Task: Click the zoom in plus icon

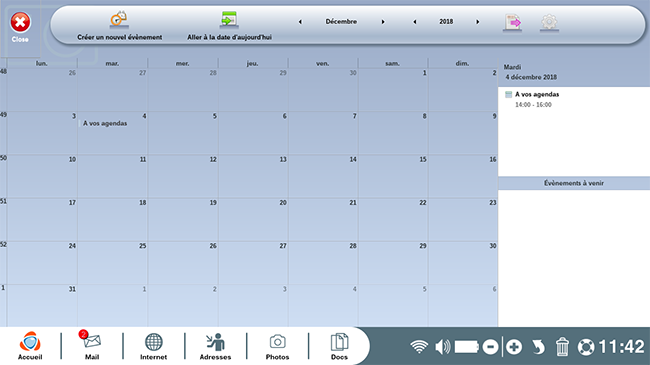Action: tap(514, 346)
